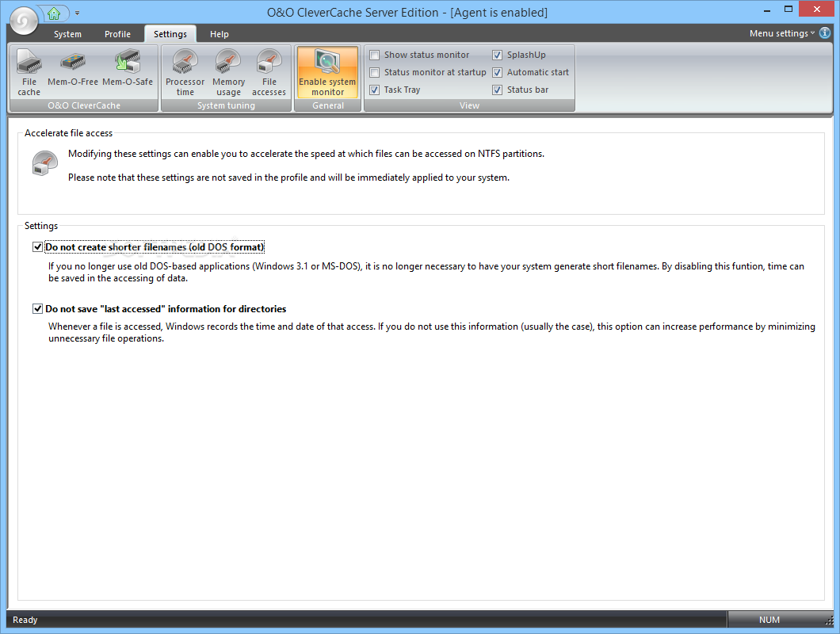Click the NUM status bar indicator
This screenshot has height=634, width=840.
point(769,620)
